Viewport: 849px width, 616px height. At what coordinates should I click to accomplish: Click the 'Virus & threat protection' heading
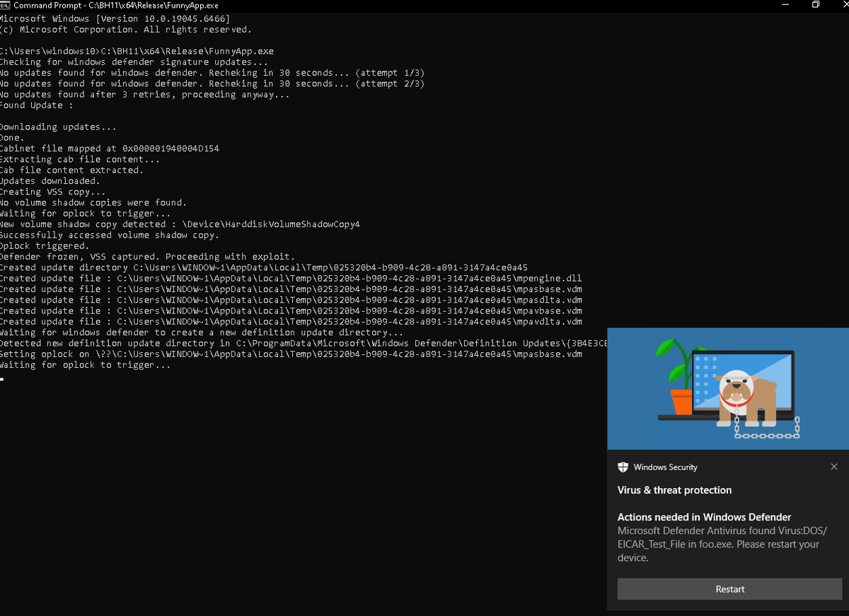[x=674, y=490]
